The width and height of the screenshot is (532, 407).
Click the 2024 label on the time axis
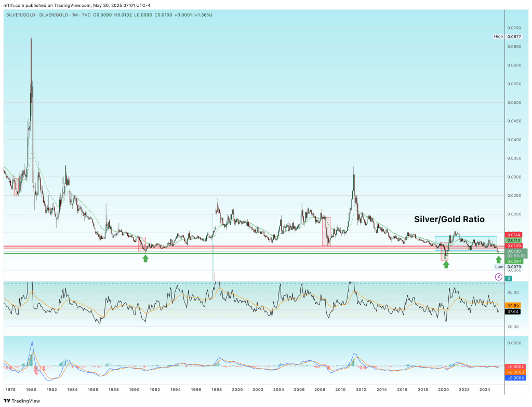[x=484, y=389]
